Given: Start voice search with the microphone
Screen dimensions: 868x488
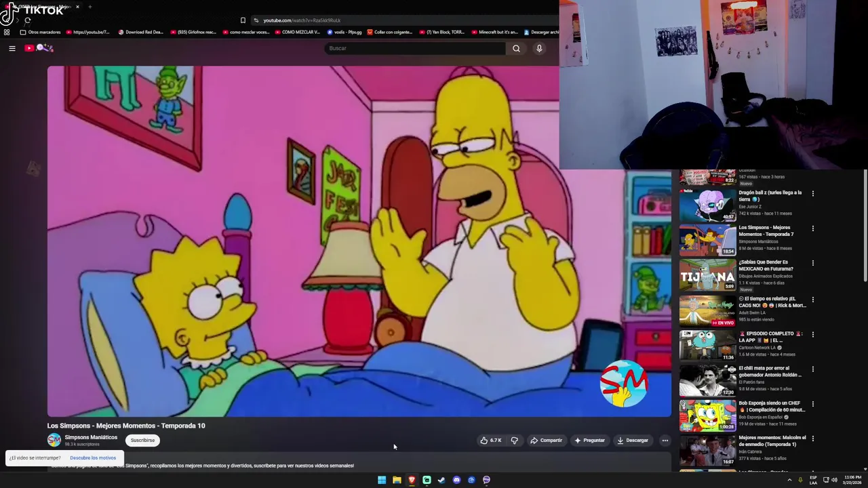Looking at the screenshot, I should (539, 48).
